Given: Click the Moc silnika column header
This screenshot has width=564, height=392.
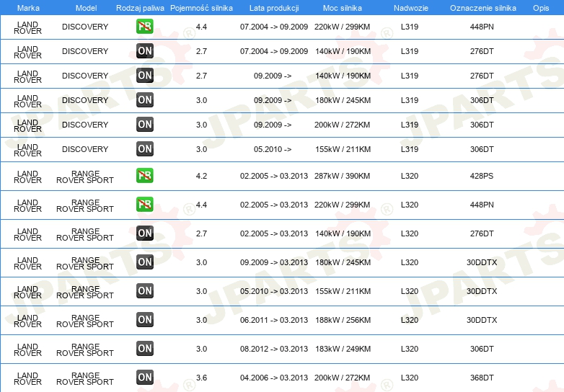Looking at the screenshot, I should (342, 8).
